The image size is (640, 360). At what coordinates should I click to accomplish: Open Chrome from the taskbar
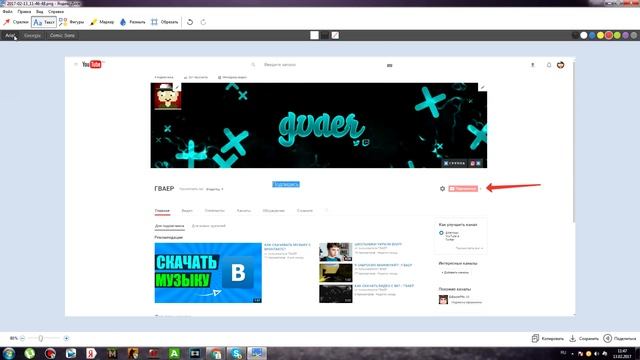tap(215, 353)
